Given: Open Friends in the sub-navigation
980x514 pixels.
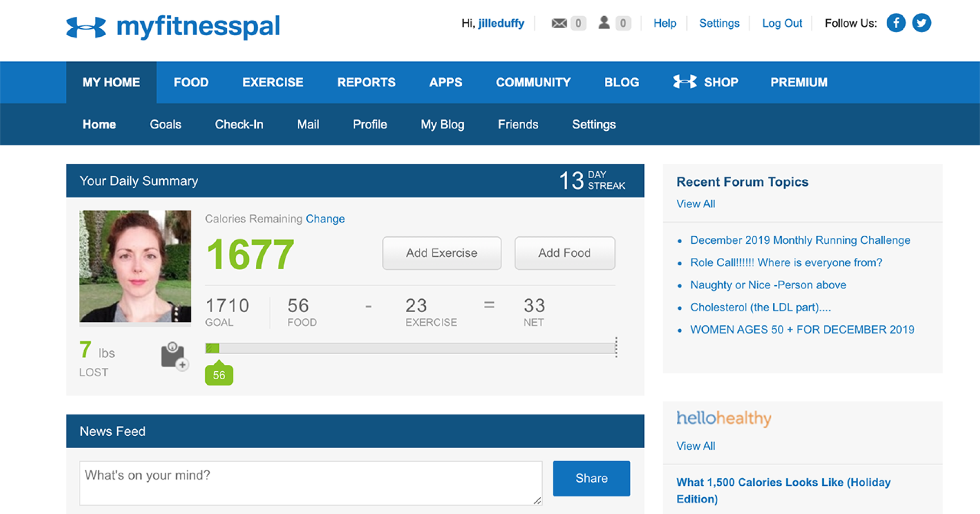Looking at the screenshot, I should pyautogui.click(x=518, y=124).
